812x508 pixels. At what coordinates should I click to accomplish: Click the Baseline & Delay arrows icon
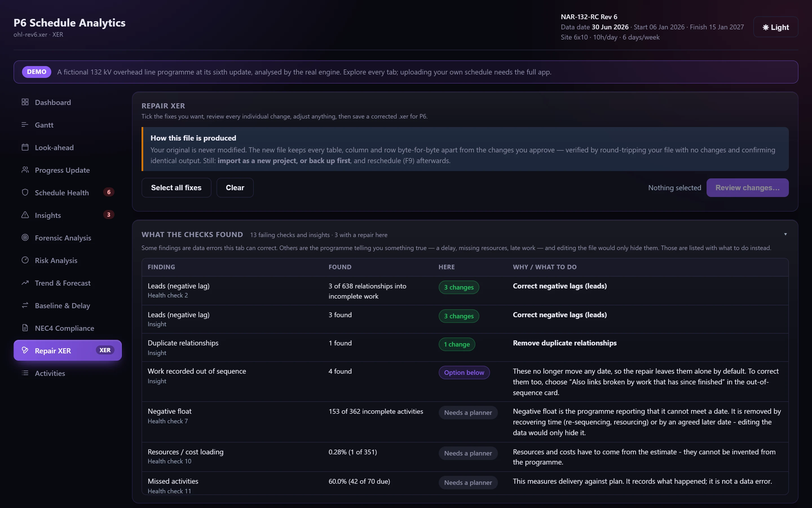click(x=25, y=305)
